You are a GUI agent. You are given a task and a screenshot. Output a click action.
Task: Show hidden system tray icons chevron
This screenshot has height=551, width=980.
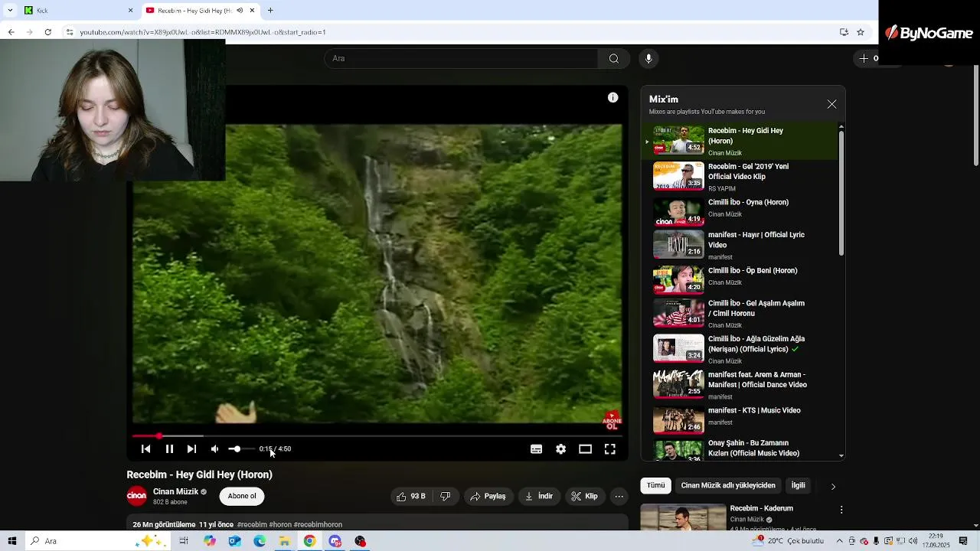(x=839, y=541)
